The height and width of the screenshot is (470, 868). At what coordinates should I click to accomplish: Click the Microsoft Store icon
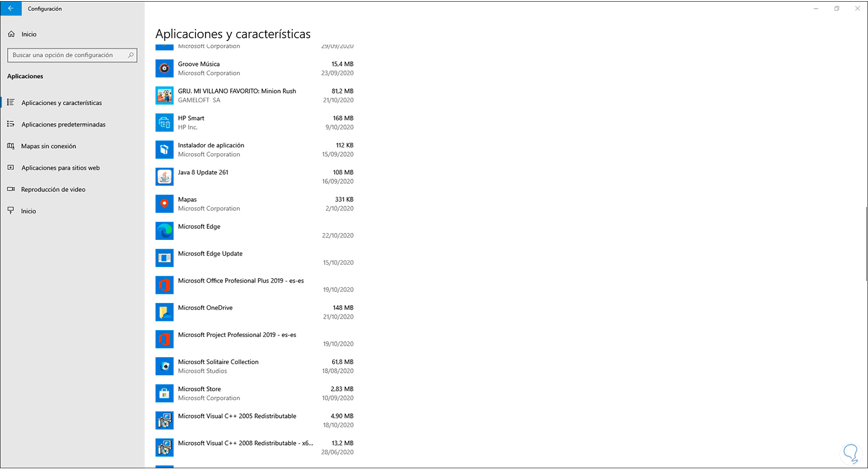pyautogui.click(x=164, y=394)
